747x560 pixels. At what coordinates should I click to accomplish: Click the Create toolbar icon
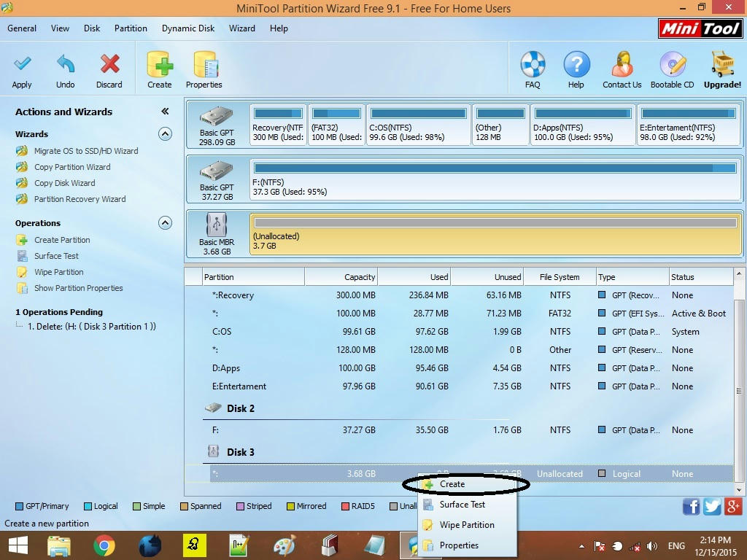tap(160, 64)
